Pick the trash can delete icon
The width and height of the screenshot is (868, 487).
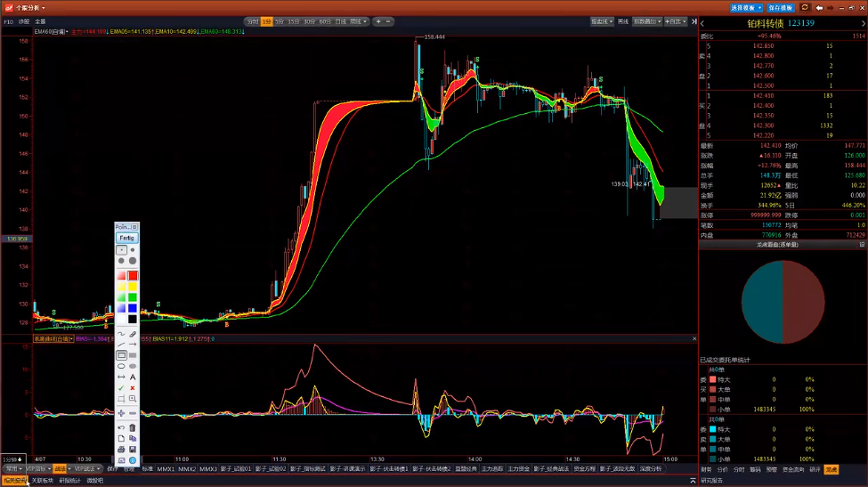coord(133,427)
